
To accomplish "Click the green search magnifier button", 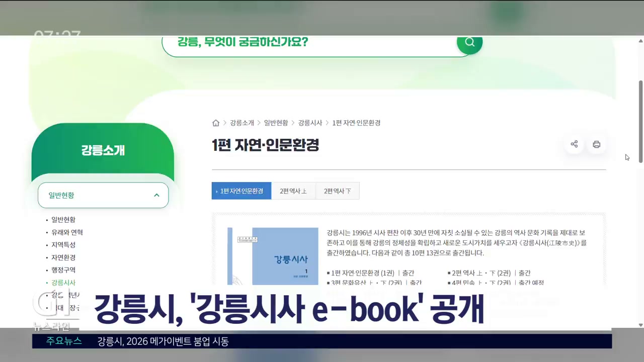I will (469, 43).
